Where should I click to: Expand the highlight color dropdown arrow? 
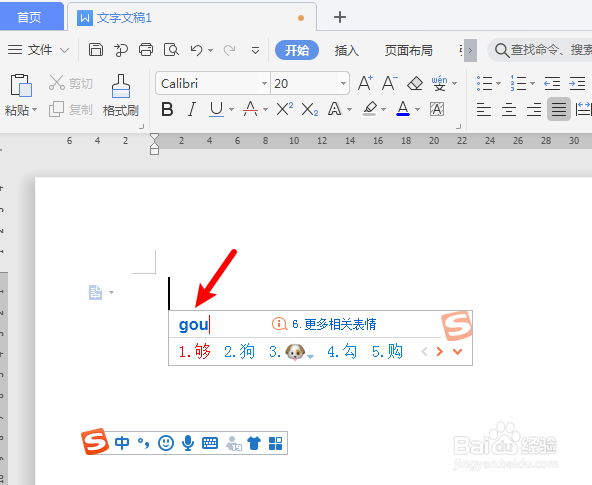(x=384, y=110)
